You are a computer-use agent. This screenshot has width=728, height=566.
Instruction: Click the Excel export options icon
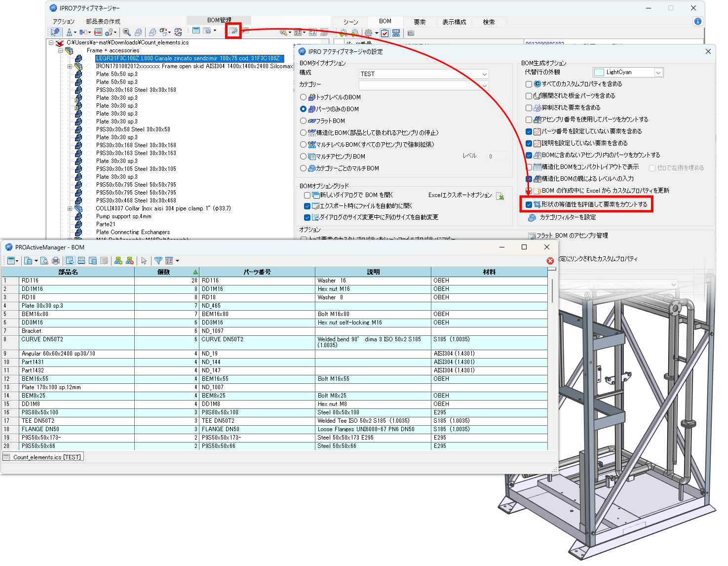tap(500, 196)
